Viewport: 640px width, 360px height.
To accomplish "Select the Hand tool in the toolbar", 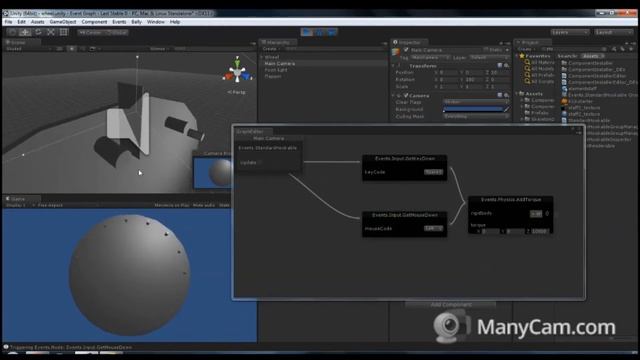I will click(12, 32).
